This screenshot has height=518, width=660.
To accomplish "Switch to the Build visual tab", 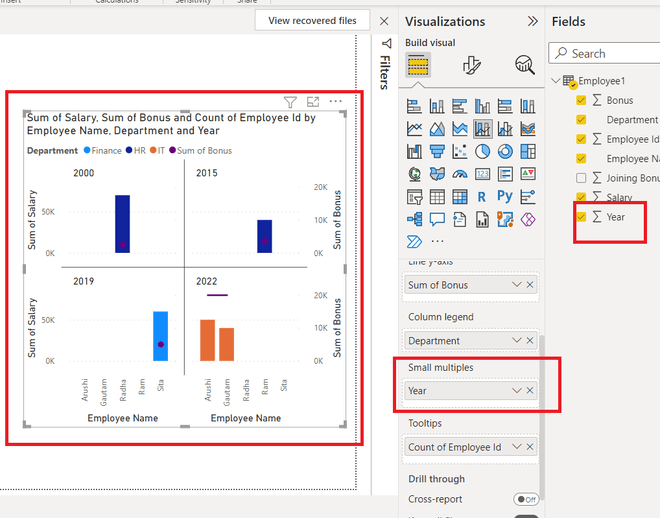I will 418,65.
